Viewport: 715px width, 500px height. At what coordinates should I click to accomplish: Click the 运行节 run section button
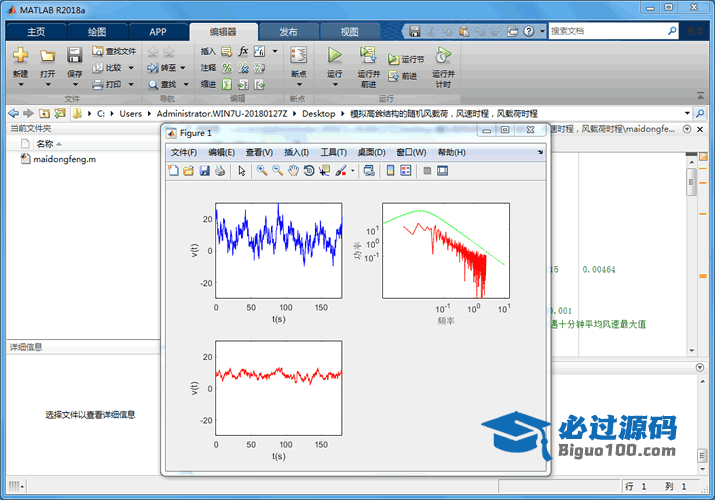point(406,59)
